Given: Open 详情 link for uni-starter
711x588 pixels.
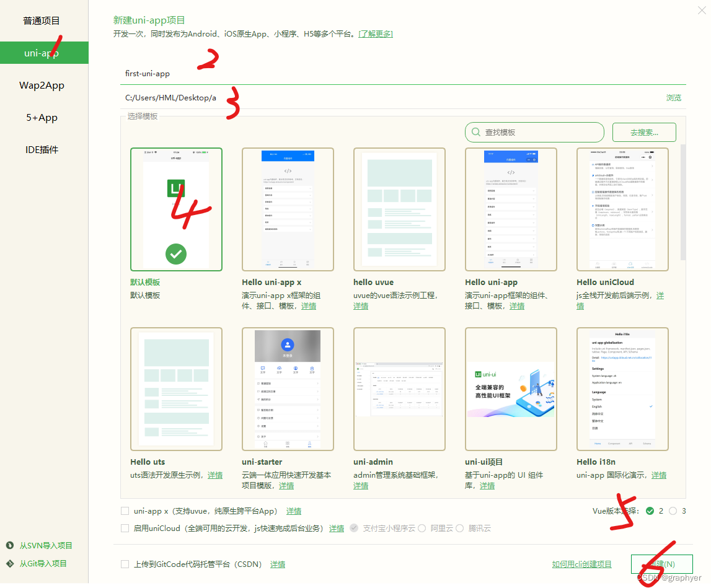Looking at the screenshot, I should [x=286, y=486].
